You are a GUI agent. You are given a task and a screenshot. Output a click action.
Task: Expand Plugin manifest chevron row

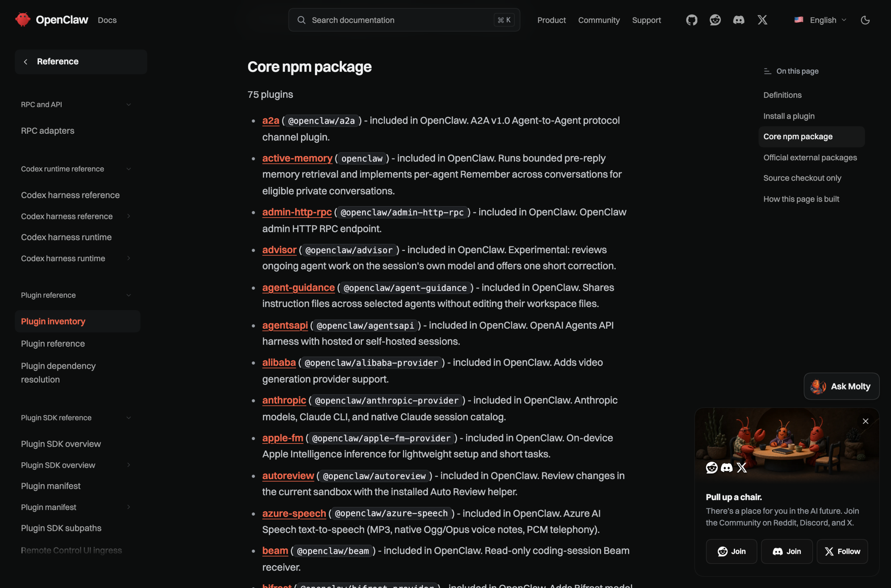77,507
